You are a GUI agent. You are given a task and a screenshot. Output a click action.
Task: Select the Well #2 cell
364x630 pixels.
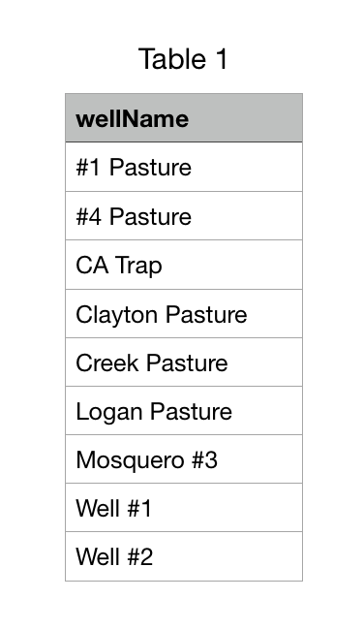pyautogui.click(x=184, y=556)
